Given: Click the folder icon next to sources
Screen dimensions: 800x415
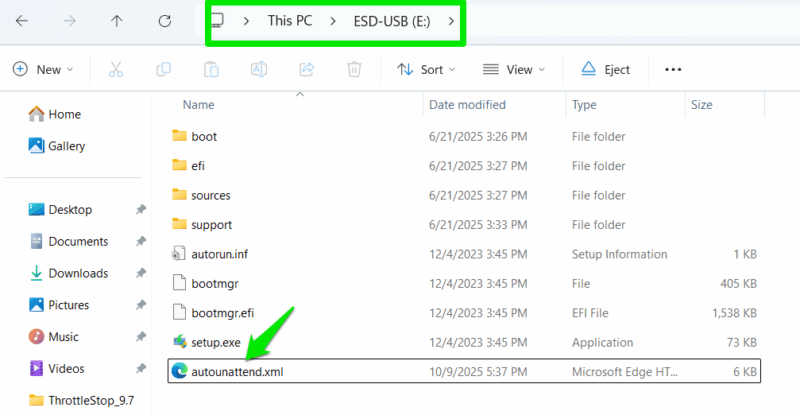Looking at the screenshot, I should [179, 194].
